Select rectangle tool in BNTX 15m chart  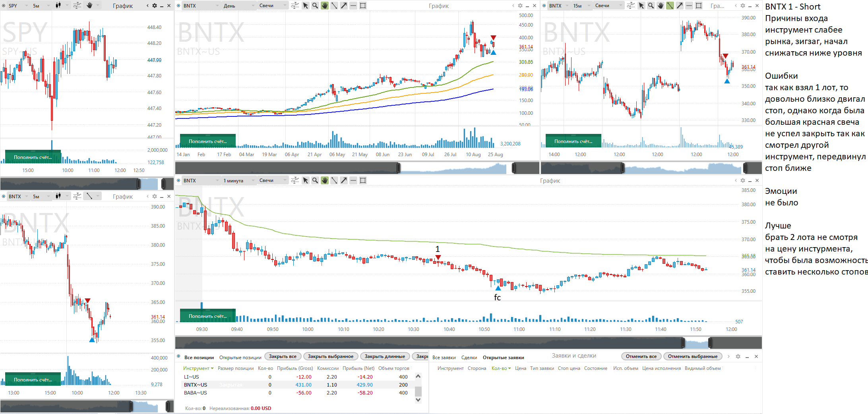click(x=699, y=6)
